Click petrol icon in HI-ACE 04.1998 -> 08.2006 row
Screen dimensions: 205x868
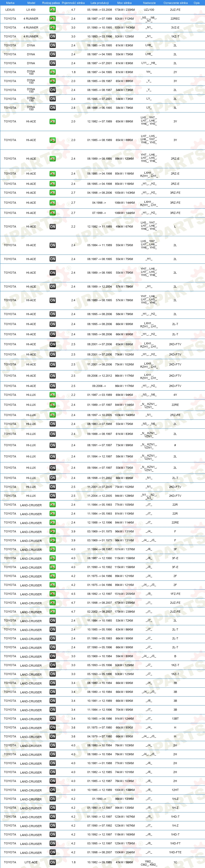point(53,193)
